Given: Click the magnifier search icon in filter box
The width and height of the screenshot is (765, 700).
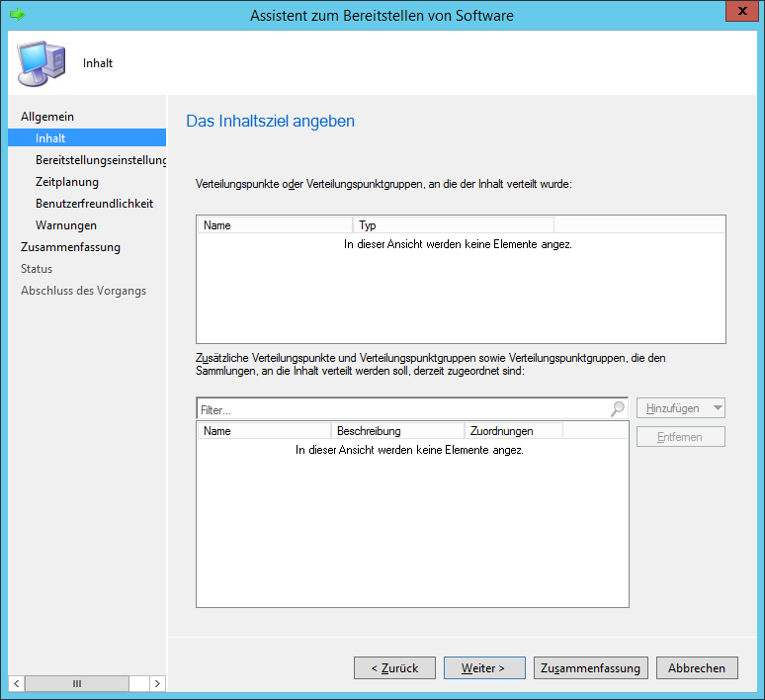Looking at the screenshot, I should pos(618,408).
